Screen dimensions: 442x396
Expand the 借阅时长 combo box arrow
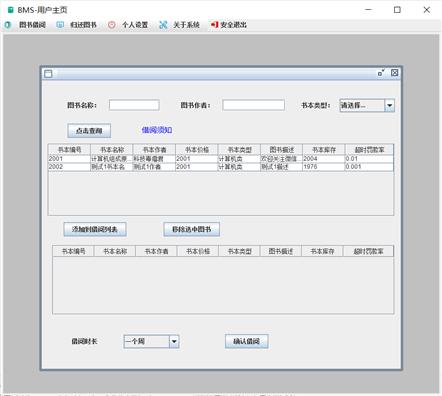click(x=174, y=341)
